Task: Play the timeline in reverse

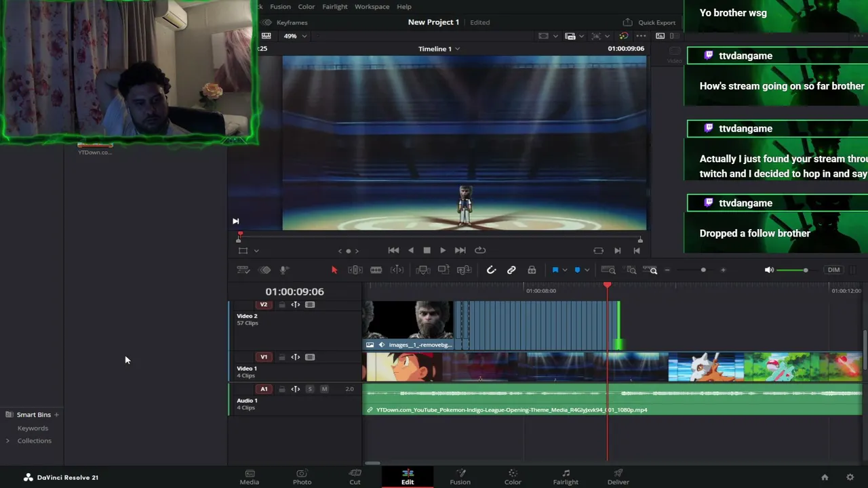Action: 410,250
